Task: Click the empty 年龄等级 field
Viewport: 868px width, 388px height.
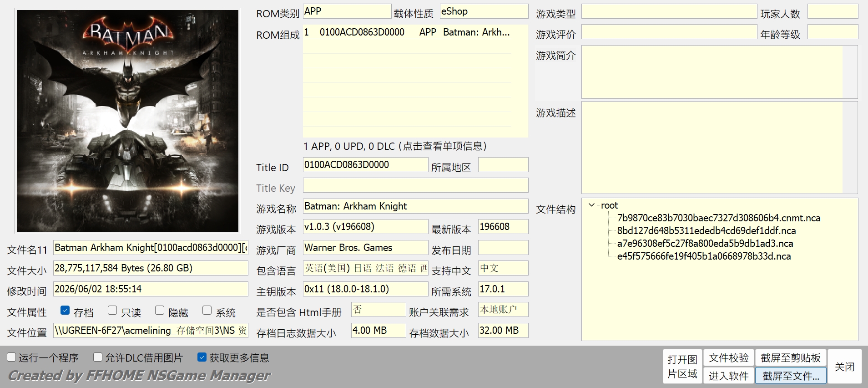Action: point(833,32)
